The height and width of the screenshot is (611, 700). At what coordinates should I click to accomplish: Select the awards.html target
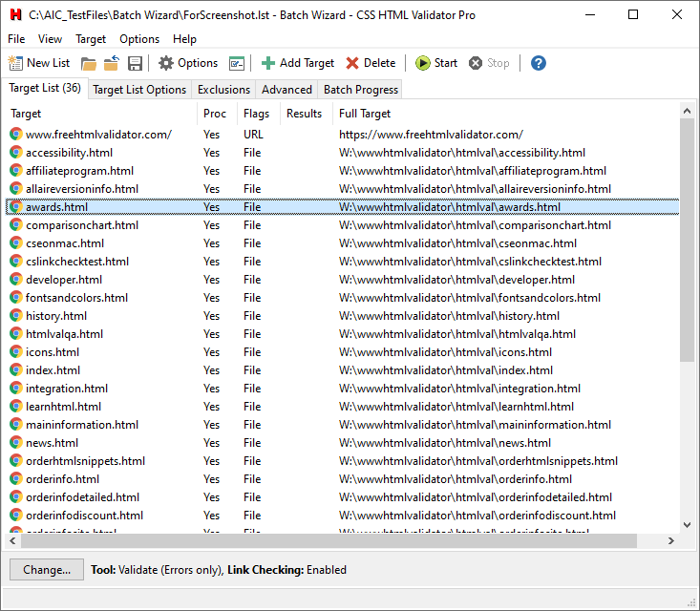point(343,206)
